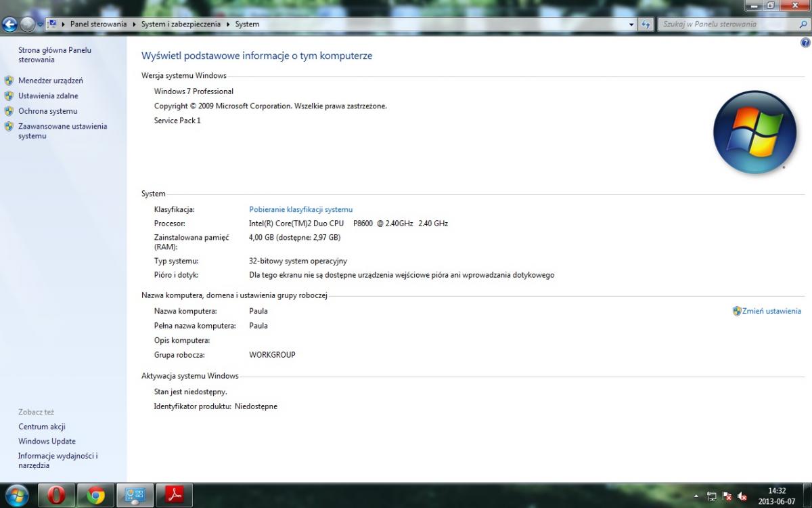Click the Microsoft copyright line

click(271, 106)
